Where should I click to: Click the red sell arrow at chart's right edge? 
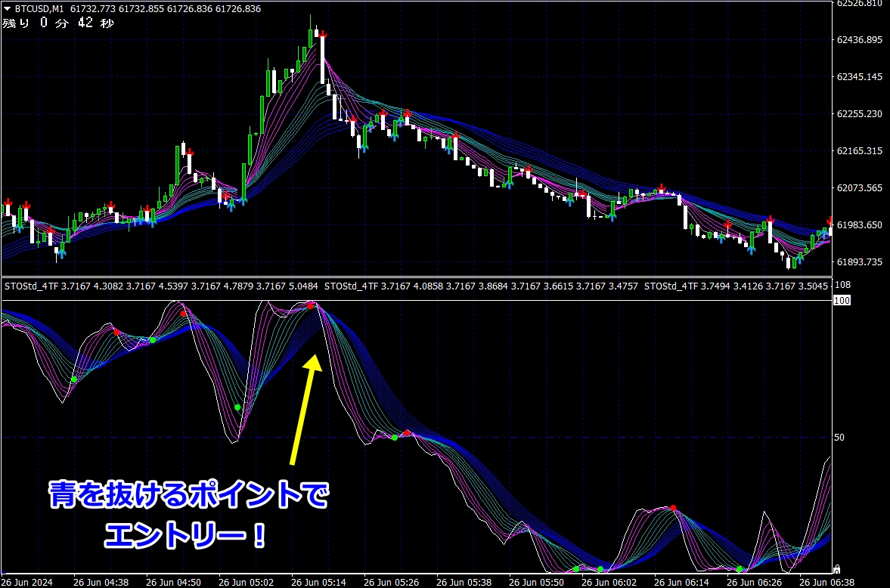tap(830, 221)
